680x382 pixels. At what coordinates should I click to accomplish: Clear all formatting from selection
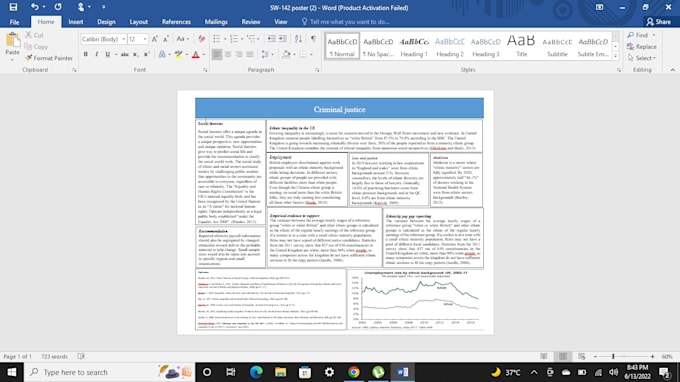pos(201,39)
